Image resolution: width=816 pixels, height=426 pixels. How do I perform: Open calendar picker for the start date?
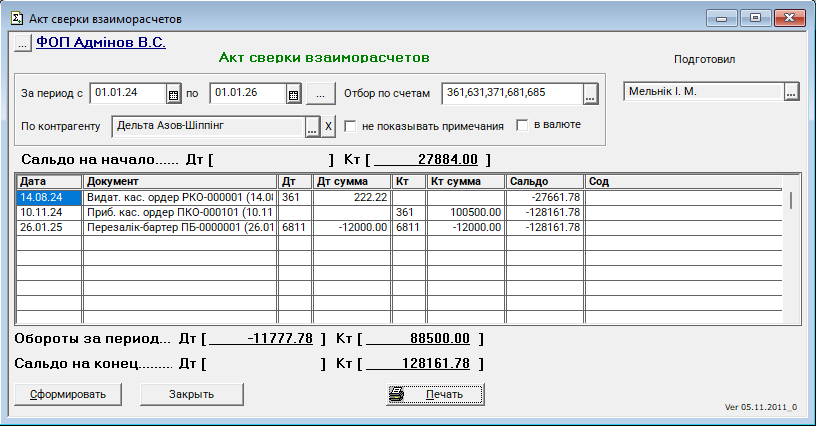(173, 94)
